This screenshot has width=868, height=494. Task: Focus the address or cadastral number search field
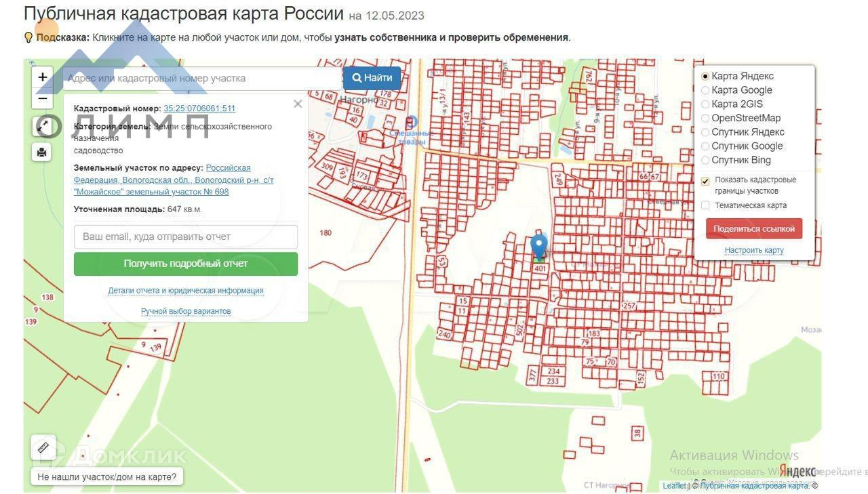[202, 78]
